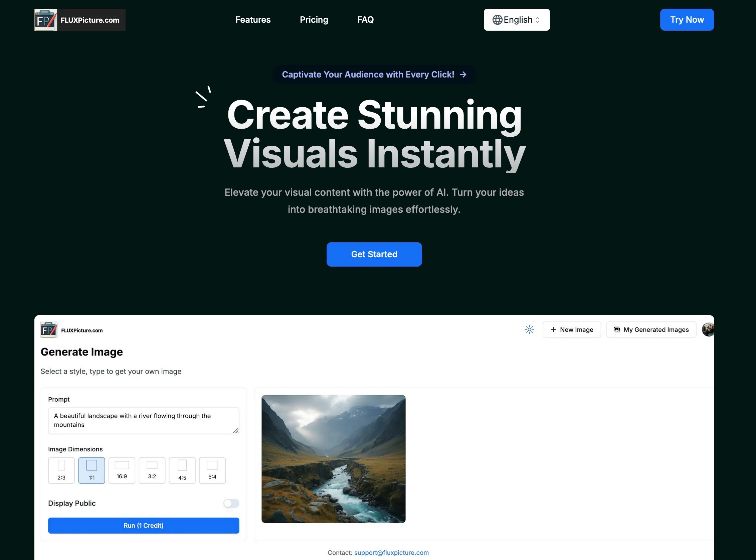
Task: Toggle the Display Public switch
Action: click(231, 504)
